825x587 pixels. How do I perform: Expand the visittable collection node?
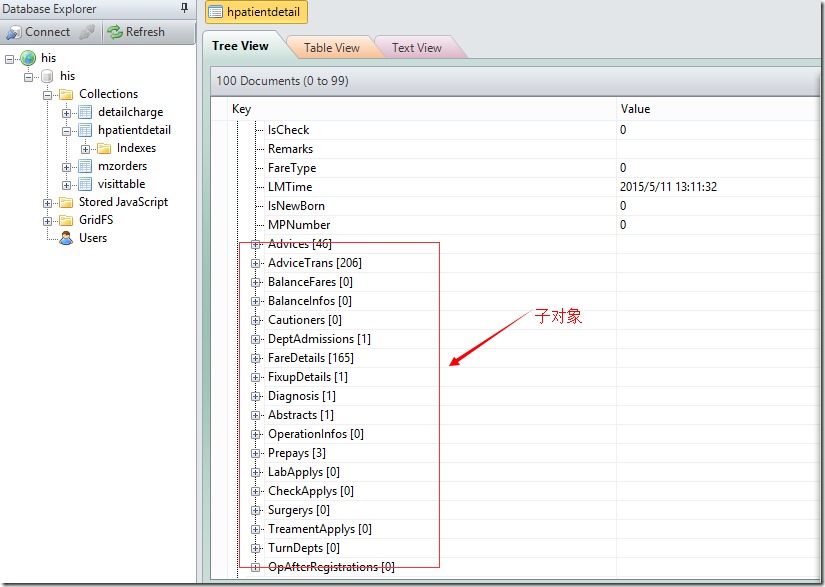67,184
